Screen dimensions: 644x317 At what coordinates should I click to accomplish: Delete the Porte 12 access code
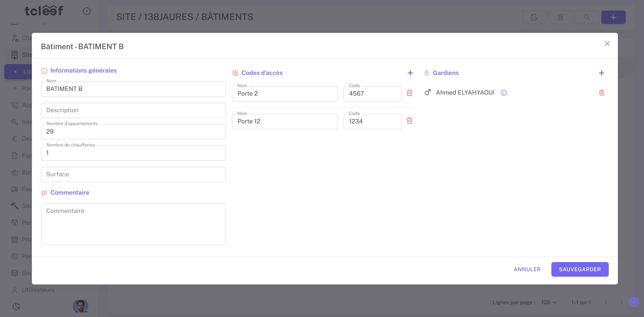click(409, 121)
